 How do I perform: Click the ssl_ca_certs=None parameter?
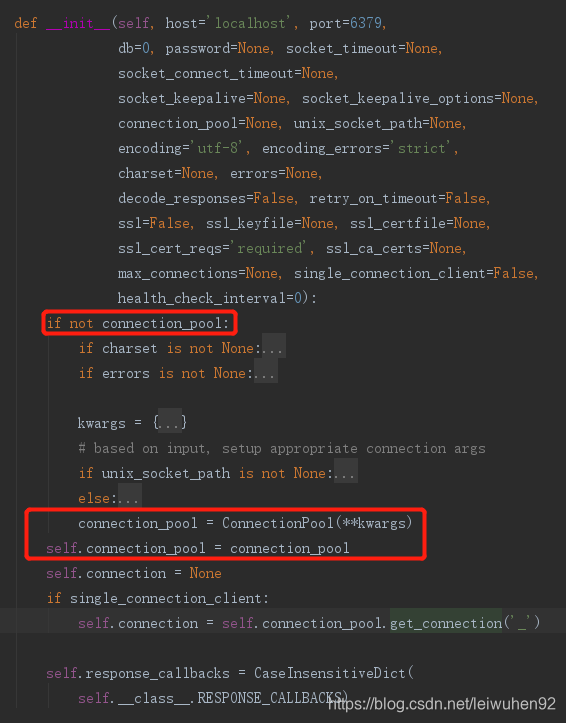[x=394, y=248]
